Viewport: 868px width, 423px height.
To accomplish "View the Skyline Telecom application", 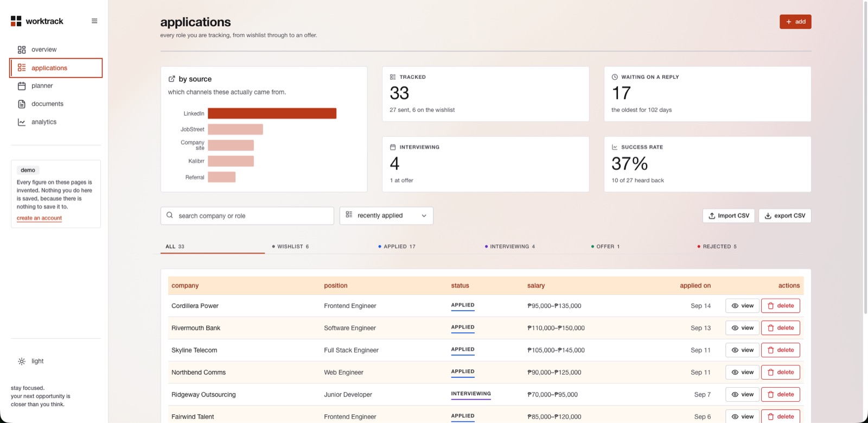I will coord(742,350).
